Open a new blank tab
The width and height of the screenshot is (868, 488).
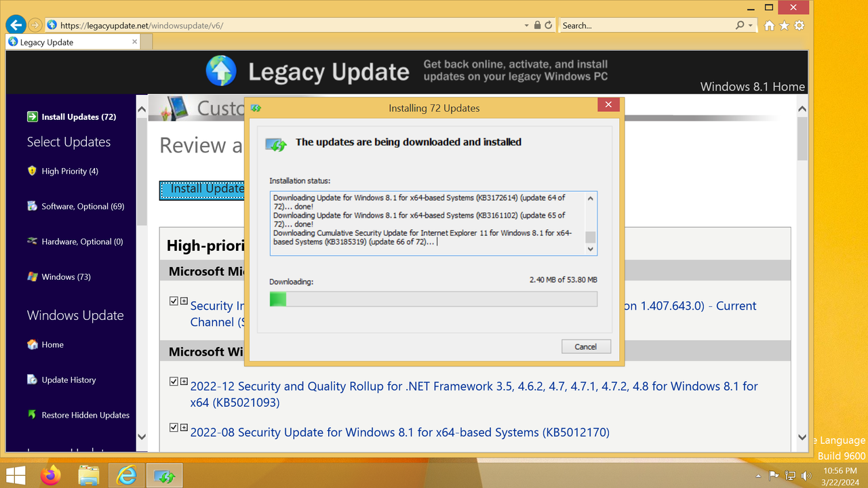(x=146, y=42)
